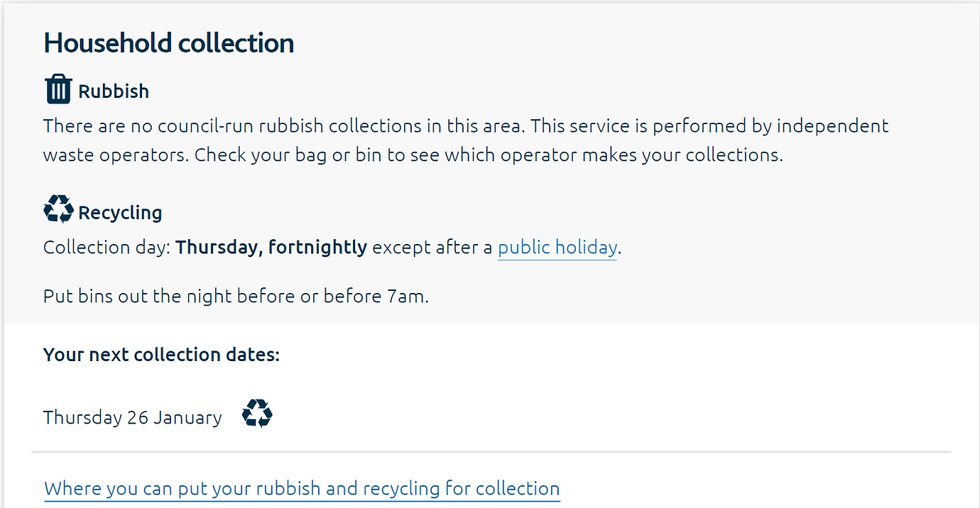Select the waste bin pictogram under Household collection
This screenshot has height=508, width=980.
58,88
